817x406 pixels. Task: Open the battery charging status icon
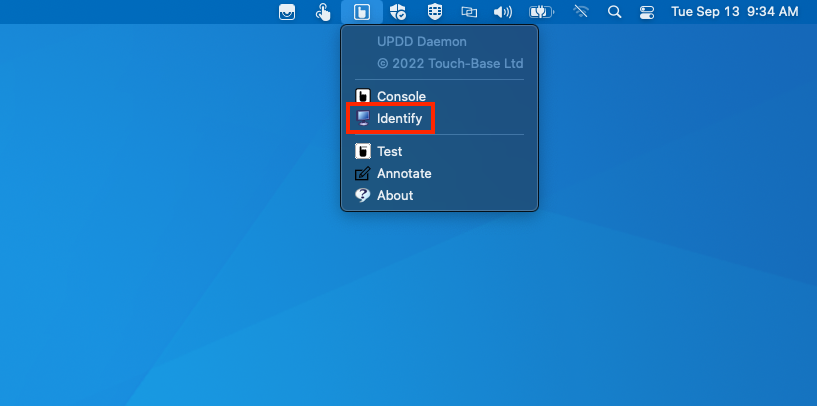click(541, 12)
